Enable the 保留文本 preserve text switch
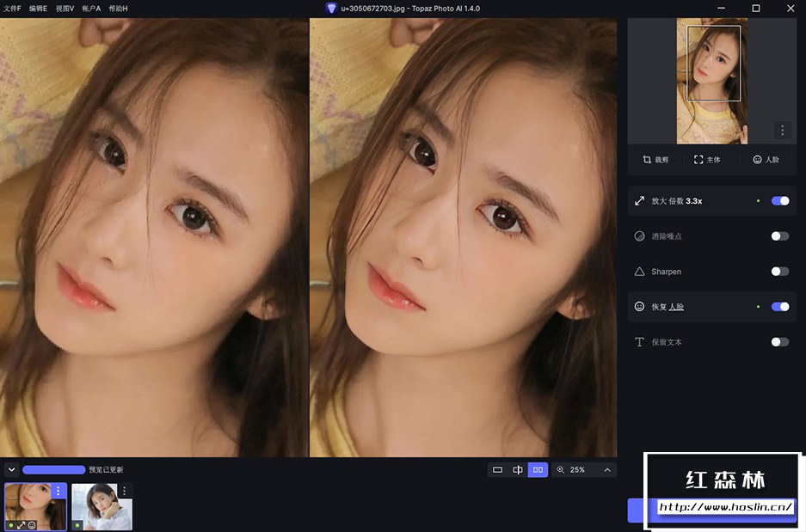Screen dimensions: 806x532 (x=780, y=342)
